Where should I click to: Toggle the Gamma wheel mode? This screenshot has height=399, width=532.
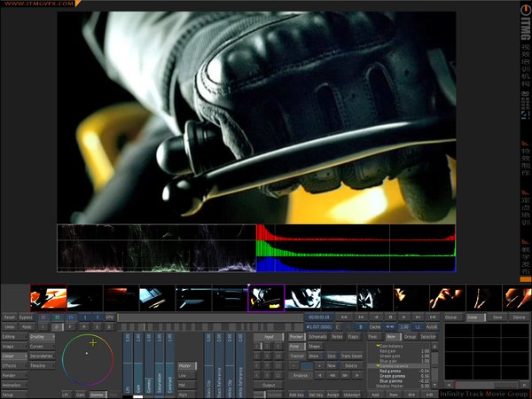(x=97, y=394)
